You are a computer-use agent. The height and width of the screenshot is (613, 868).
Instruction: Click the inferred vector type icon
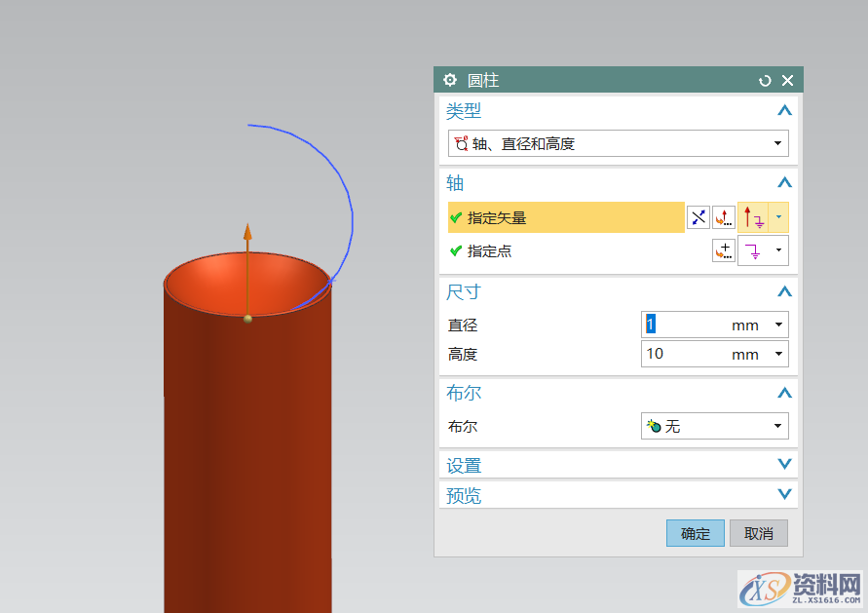[753, 217]
